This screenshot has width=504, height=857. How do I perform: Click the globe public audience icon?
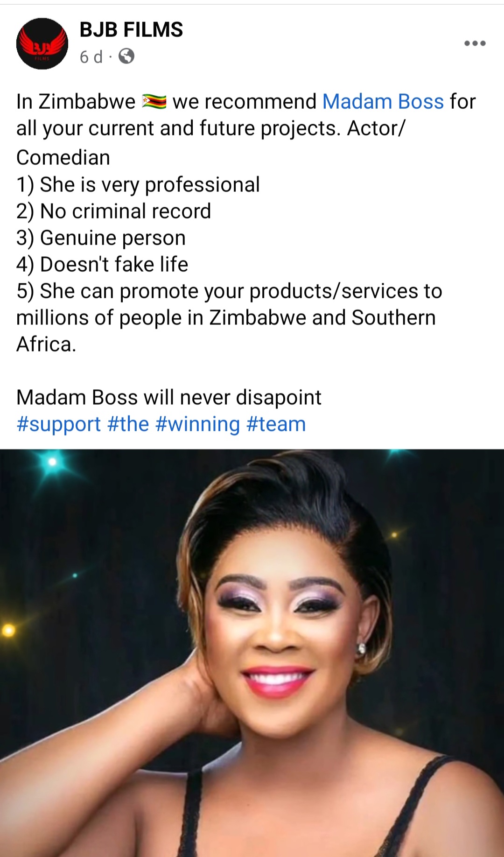pyautogui.click(x=126, y=56)
